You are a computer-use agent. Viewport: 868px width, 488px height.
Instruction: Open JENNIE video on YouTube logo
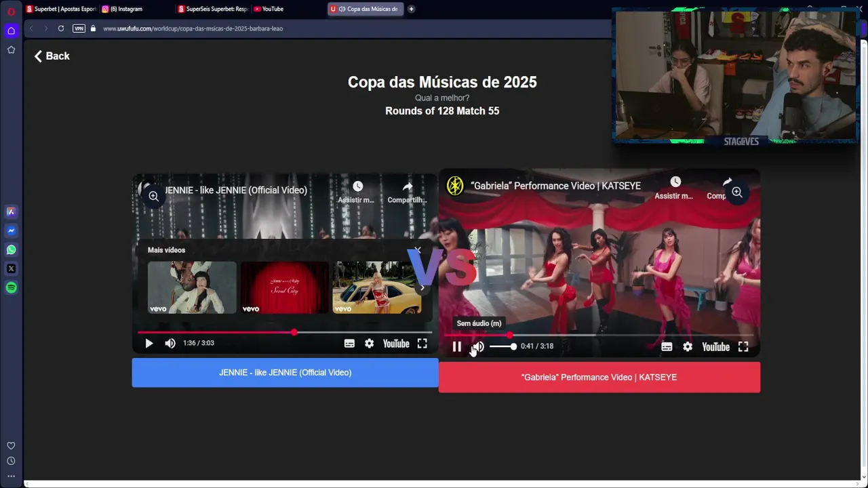(x=396, y=344)
